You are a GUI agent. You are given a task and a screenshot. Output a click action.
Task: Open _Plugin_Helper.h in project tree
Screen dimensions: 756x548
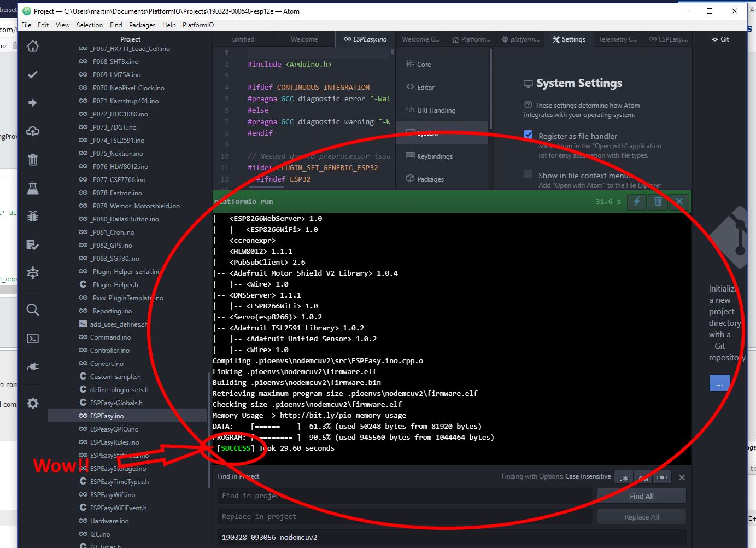click(114, 285)
